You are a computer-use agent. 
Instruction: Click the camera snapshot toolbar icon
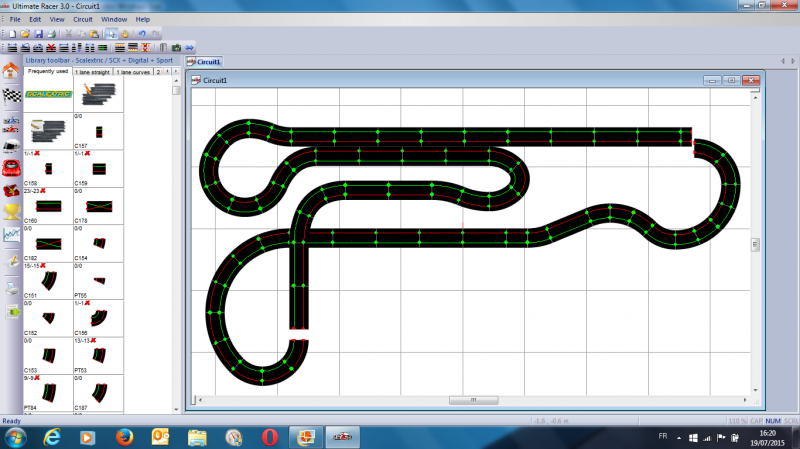point(176,47)
